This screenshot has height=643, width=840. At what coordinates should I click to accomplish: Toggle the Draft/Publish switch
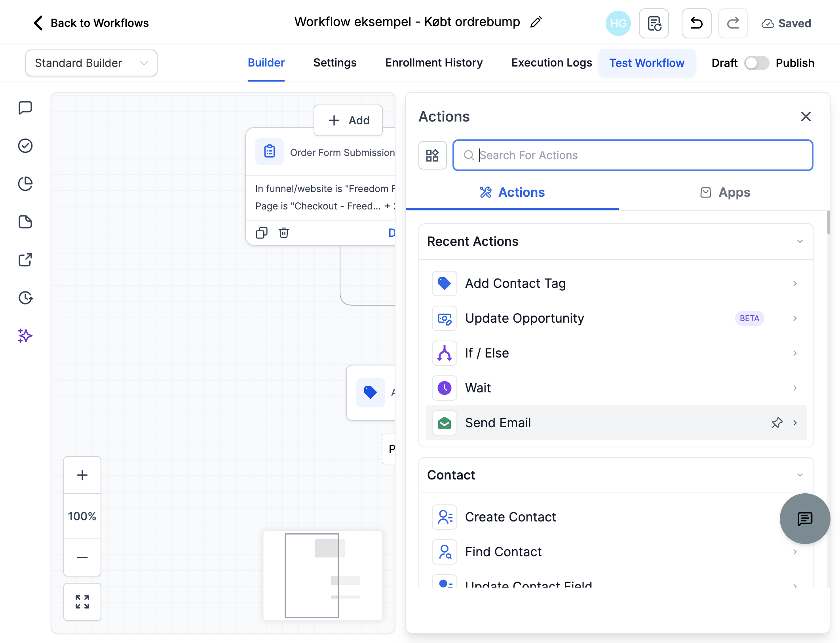(x=756, y=63)
